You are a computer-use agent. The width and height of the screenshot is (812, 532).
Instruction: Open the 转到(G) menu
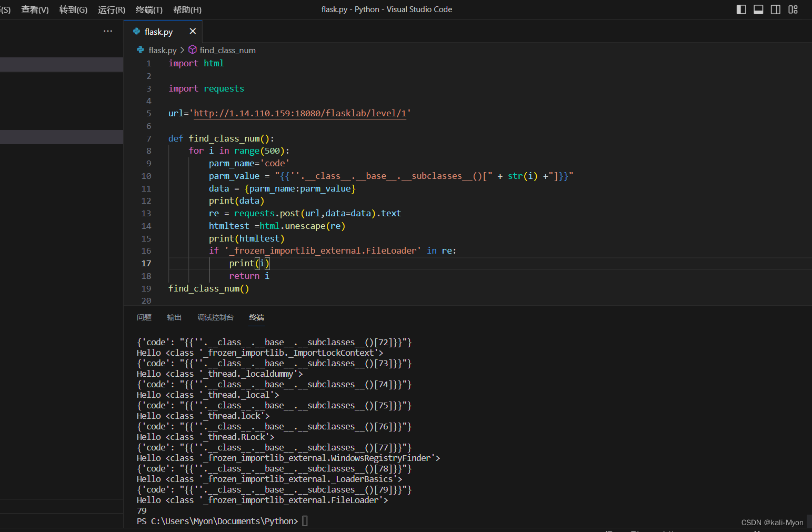click(x=73, y=9)
